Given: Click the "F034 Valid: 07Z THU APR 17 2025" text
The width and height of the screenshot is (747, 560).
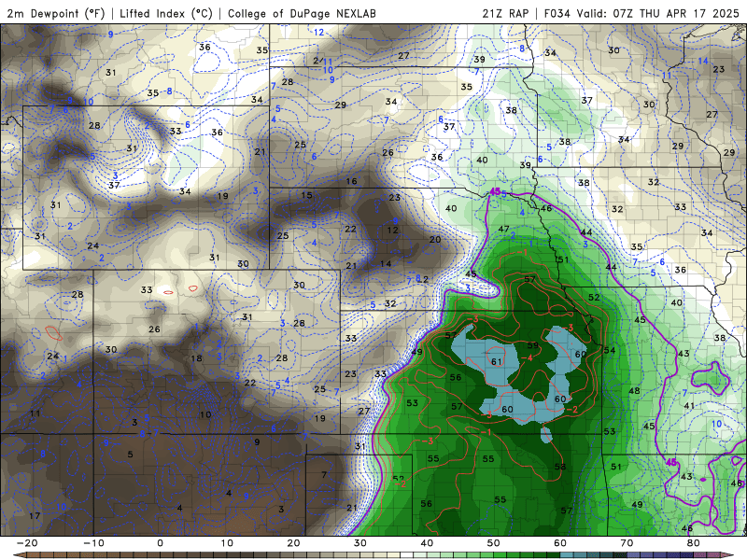Looking at the screenshot, I should pyautogui.click(x=641, y=13).
